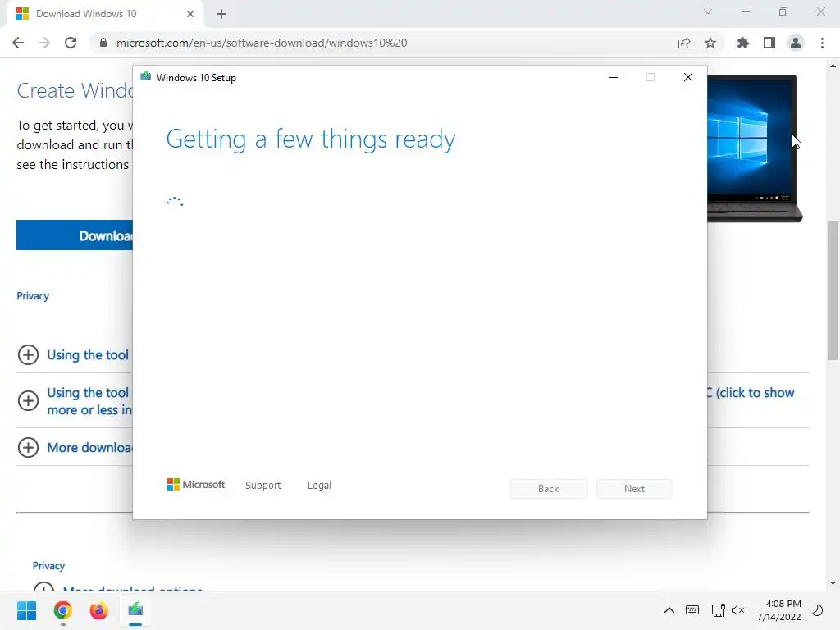Open a new Chrome tab
This screenshot has height=630, width=840.
coord(221,14)
